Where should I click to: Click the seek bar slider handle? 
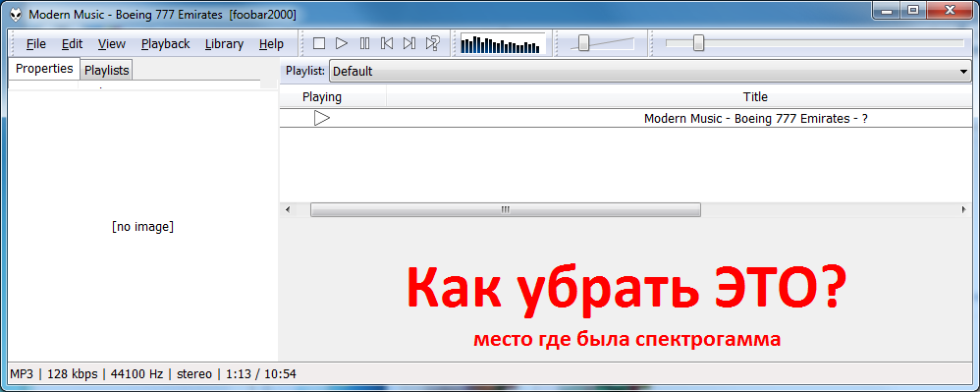[699, 43]
